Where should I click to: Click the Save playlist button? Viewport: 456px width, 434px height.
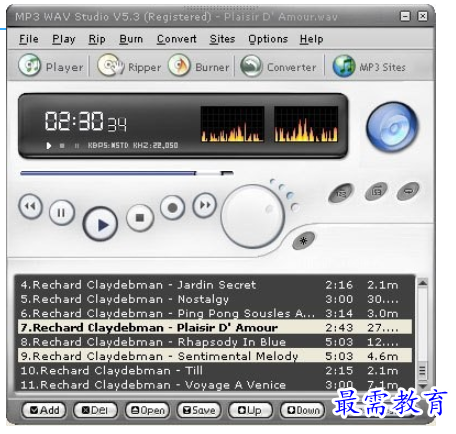click(x=199, y=410)
